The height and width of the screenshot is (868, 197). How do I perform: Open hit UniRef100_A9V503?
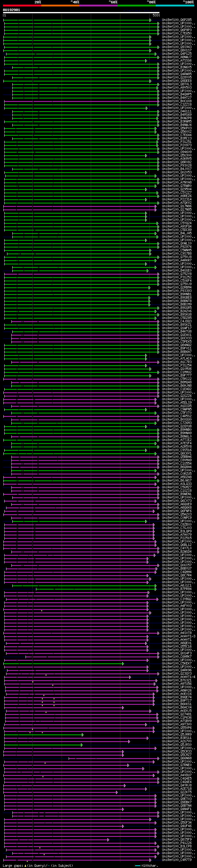pyautogui.click(x=177, y=88)
